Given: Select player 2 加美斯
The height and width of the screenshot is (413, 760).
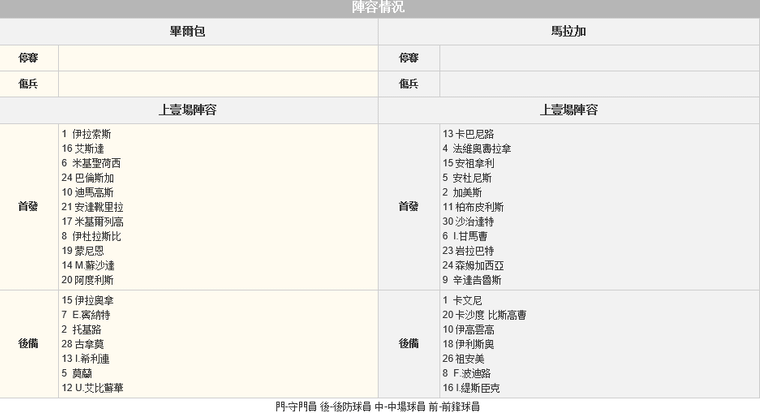Looking at the screenshot, I should click(462, 192).
